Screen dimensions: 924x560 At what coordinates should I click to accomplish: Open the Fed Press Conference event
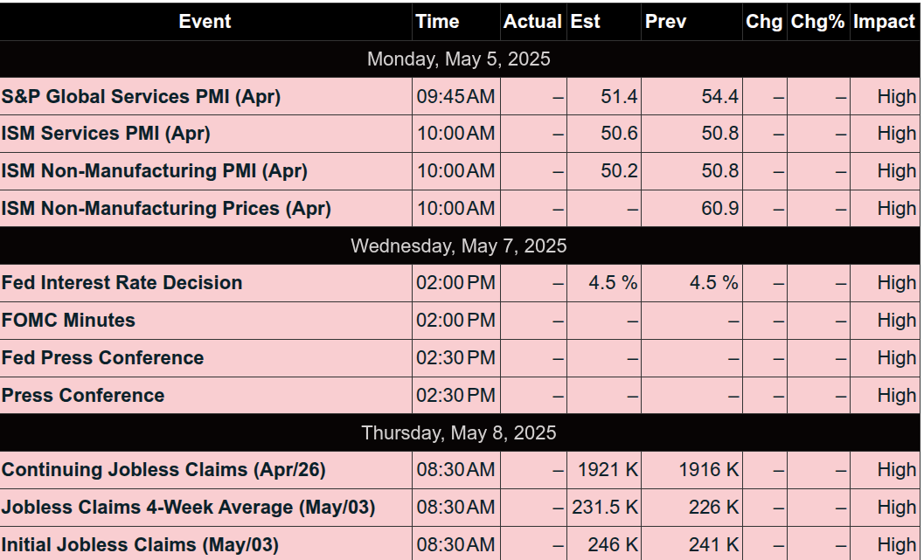[x=102, y=358]
